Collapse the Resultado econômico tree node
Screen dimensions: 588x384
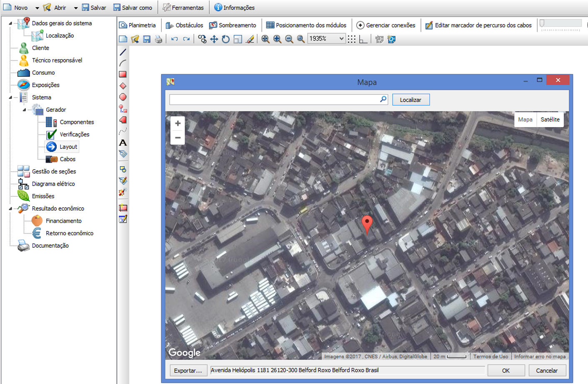click(11, 208)
